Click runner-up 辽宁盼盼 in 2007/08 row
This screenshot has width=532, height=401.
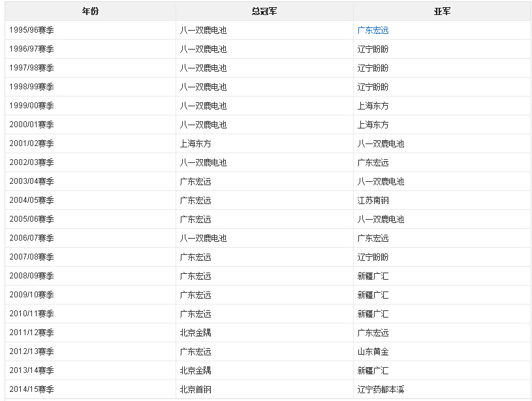[x=373, y=257]
